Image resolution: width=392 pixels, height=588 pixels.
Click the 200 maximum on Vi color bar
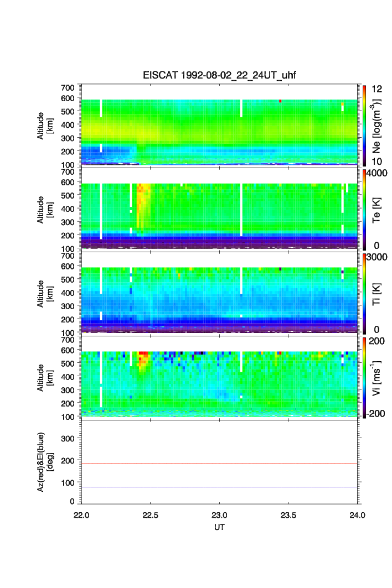click(376, 341)
